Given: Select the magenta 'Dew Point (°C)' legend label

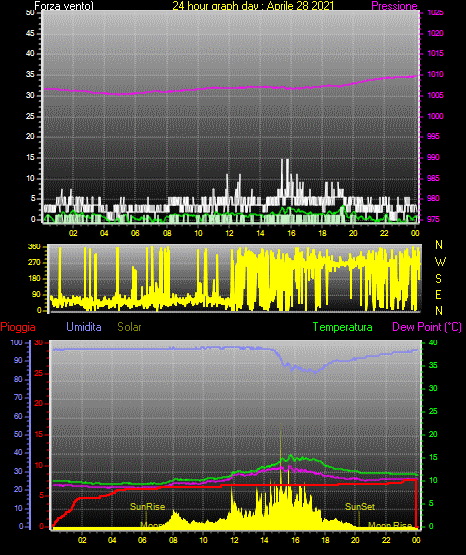Looking at the screenshot, I should [x=427, y=327].
